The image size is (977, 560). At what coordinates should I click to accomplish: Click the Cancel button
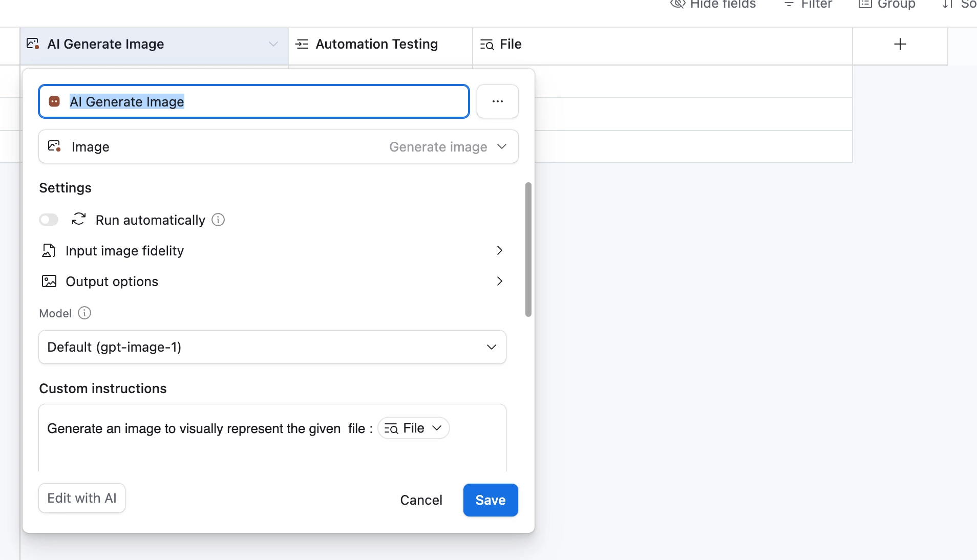[421, 500]
